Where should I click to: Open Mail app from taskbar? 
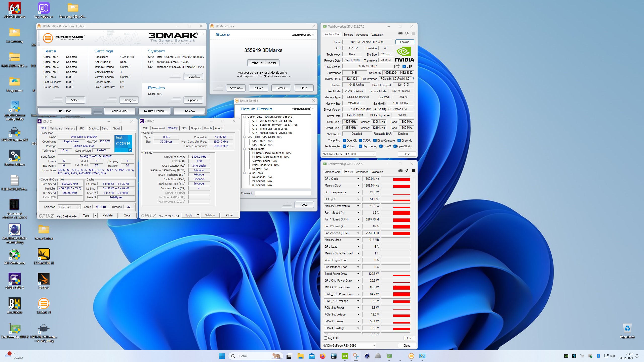311,356
